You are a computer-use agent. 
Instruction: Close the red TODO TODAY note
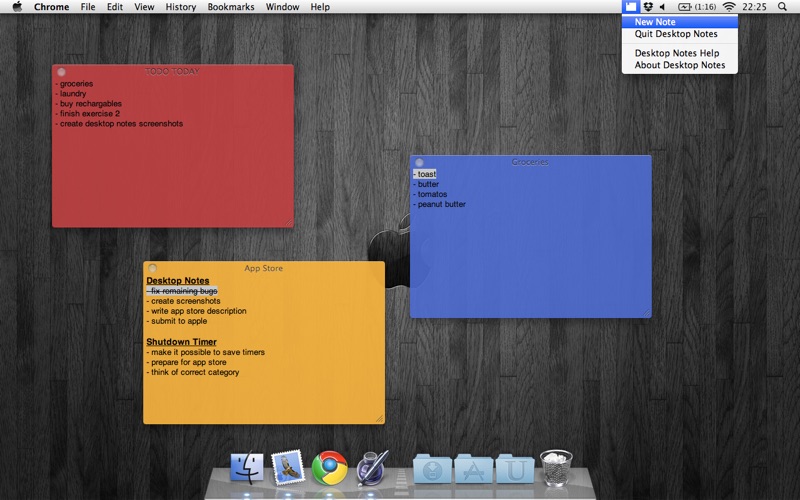pyautogui.click(x=61, y=71)
